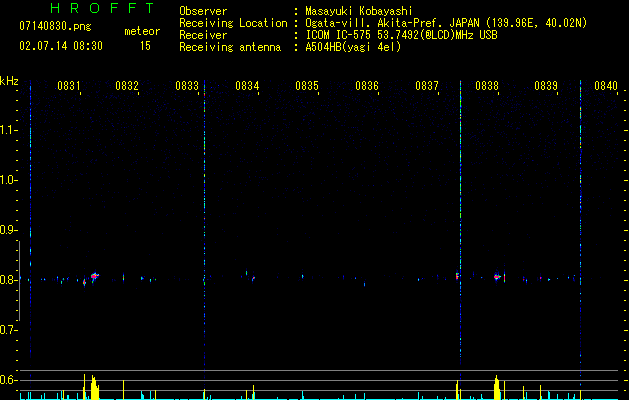Click the 0832 time marker
This screenshot has width=629, height=400.
pyautogui.click(x=127, y=86)
